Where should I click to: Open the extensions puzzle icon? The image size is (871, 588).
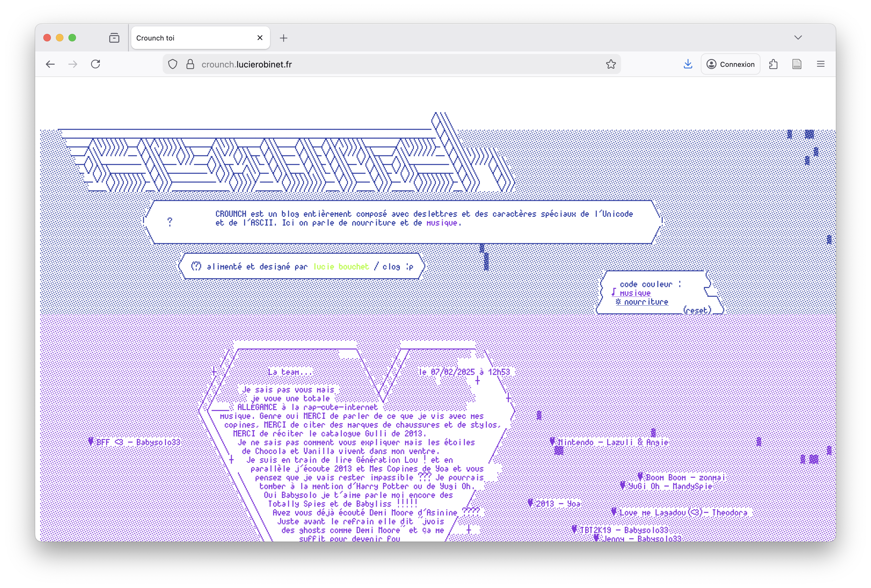(x=773, y=64)
